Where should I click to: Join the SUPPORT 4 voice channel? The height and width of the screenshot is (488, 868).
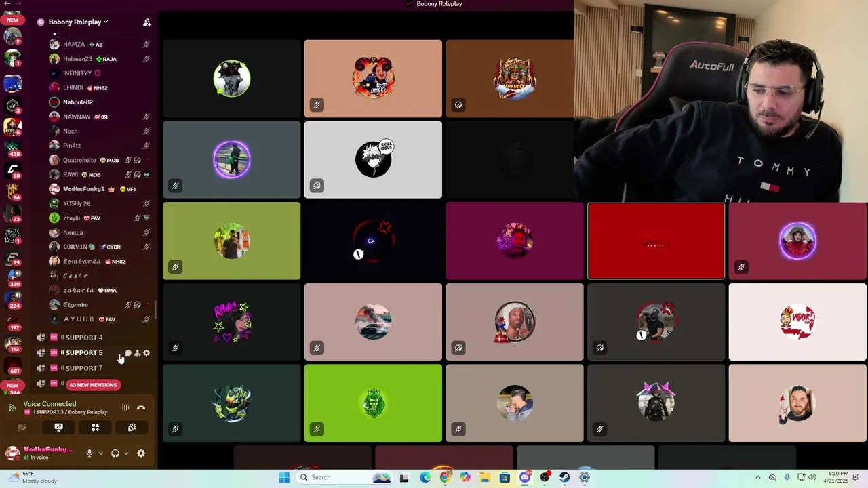coord(95,338)
